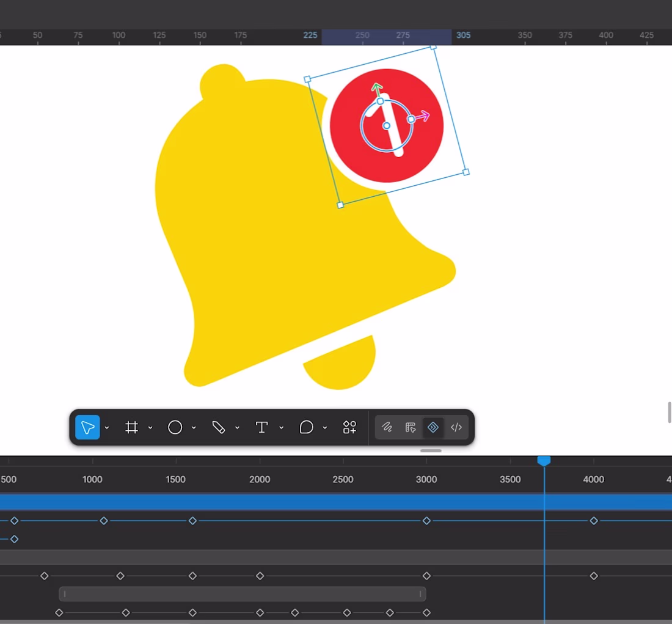The width and height of the screenshot is (672, 624).
Task: Click the center pivot point of rotation gizmo
Action: (387, 126)
